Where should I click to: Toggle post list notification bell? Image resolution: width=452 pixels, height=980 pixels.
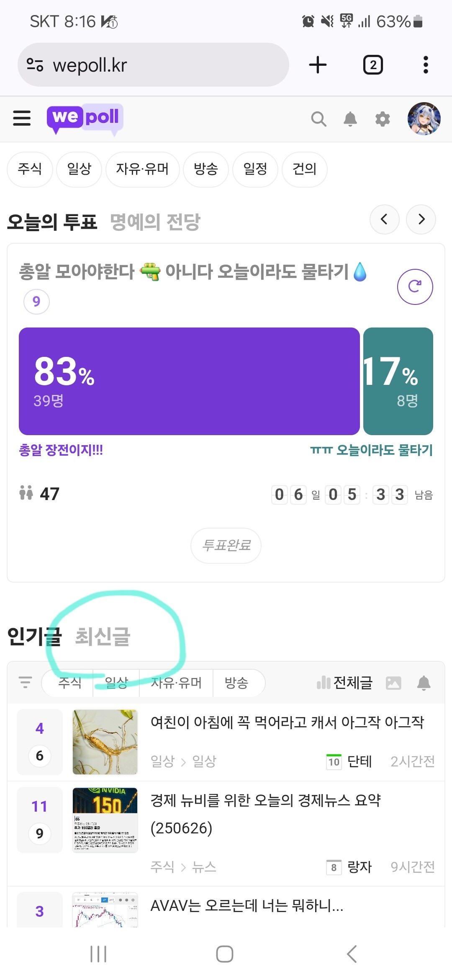424,683
